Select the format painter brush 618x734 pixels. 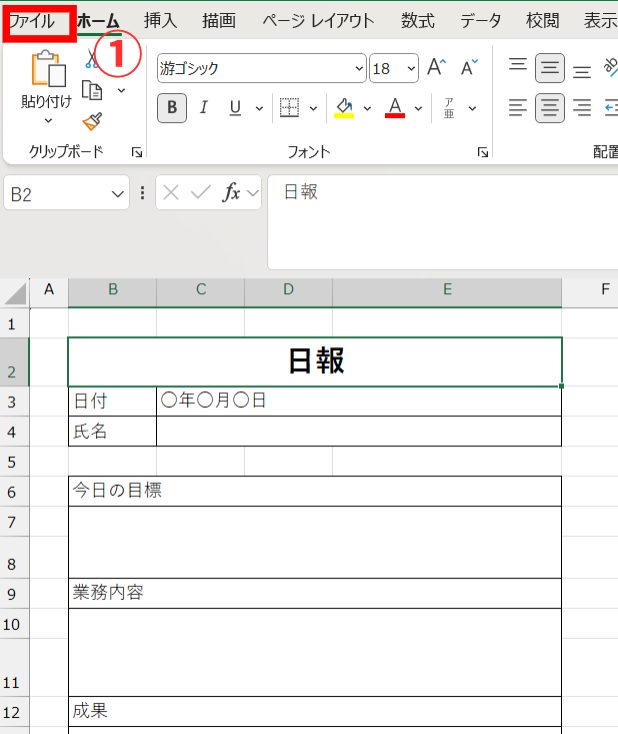92,122
